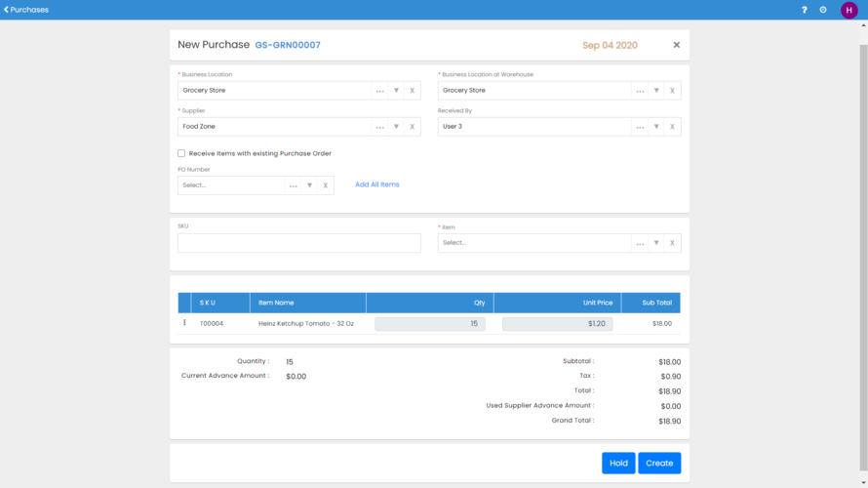This screenshot has height=488, width=868.
Task: Click the row options menu for T00004
Action: [x=184, y=323]
